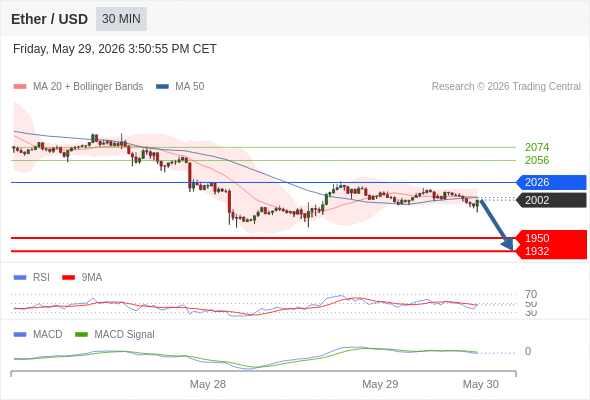590x400 pixels.
Task: Select the green 2074 resistance label
Action: coord(537,147)
